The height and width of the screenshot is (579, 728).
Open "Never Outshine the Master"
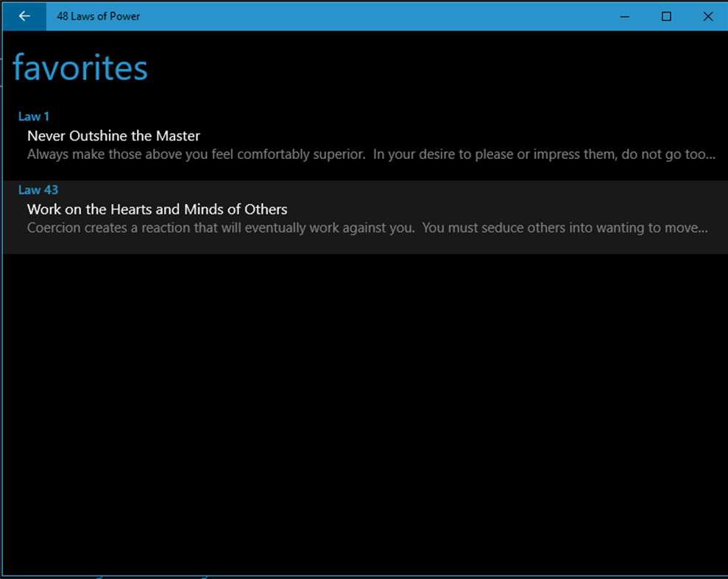[x=113, y=136]
